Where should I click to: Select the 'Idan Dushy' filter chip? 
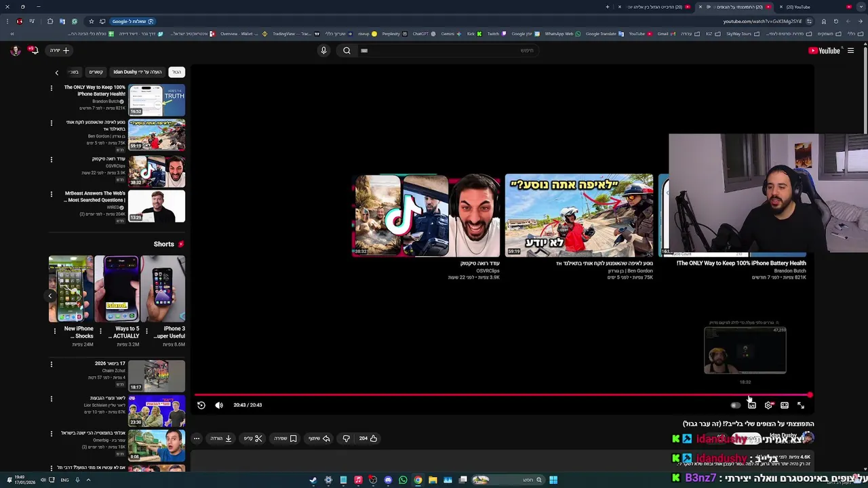point(138,72)
